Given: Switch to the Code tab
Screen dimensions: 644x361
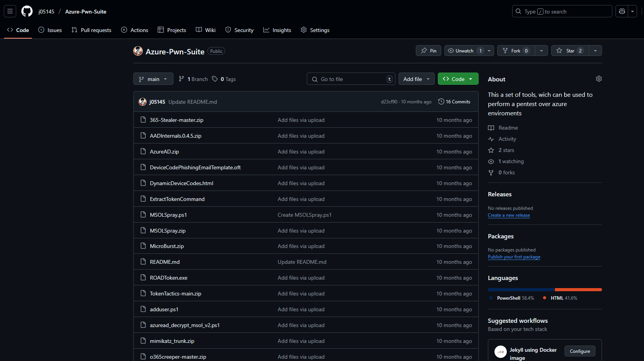Looking at the screenshot, I should point(18,30).
